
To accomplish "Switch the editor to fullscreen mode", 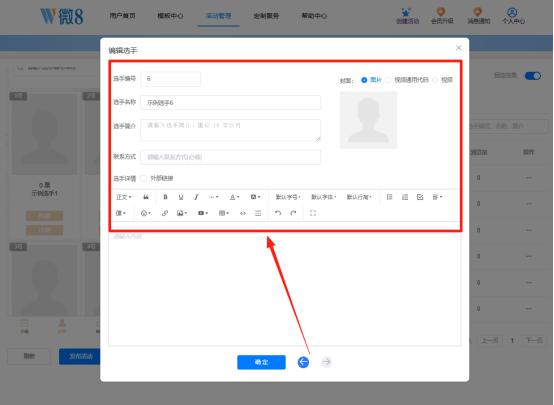I will [x=313, y=213].
